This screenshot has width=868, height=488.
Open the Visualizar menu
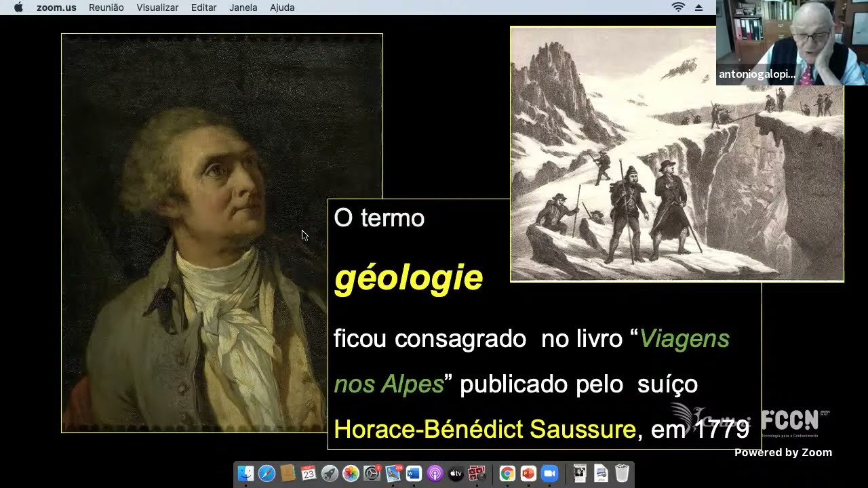(x=157, y=7)
